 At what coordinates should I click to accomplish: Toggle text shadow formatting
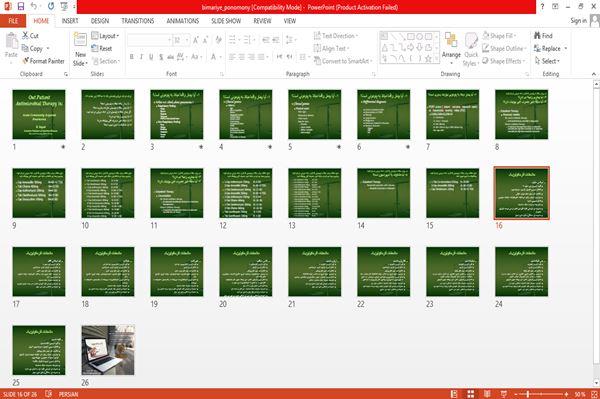tap(161, 57)
